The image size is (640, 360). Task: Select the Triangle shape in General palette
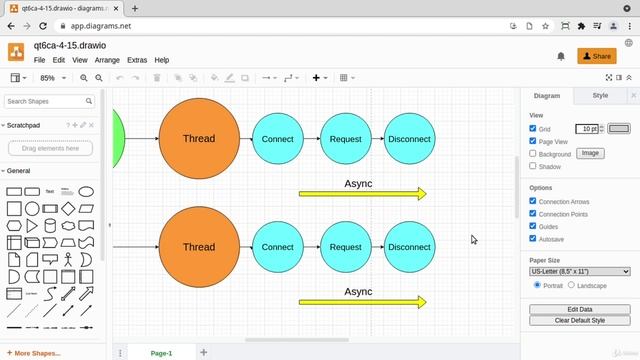click(32, 225)
